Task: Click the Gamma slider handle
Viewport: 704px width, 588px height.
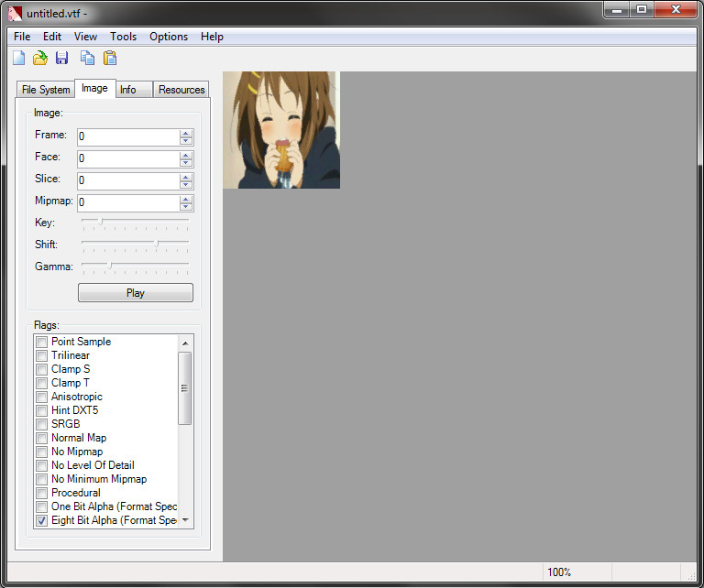Action: click(110, 265)
